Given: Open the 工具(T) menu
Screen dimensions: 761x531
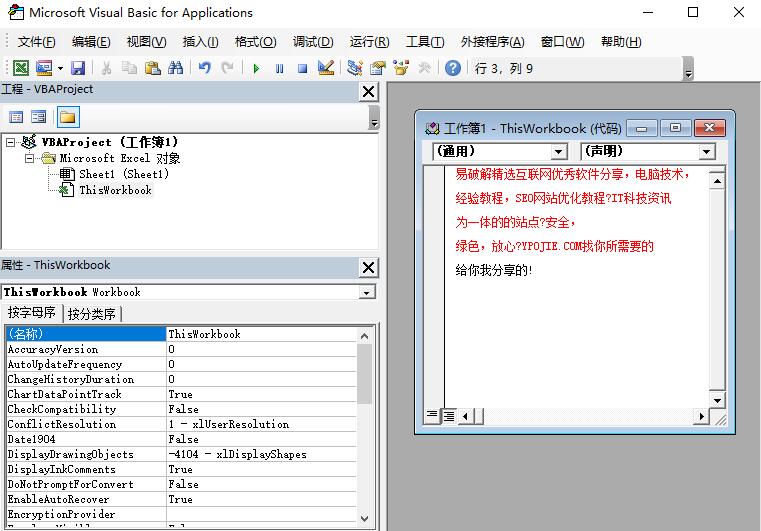Looking at the screenshot, I should (425, 42).
